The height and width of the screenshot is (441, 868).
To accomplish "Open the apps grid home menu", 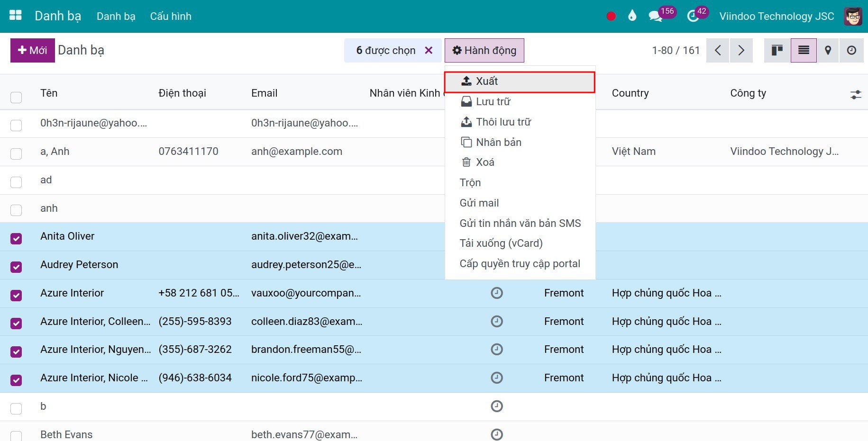I will [16, 16].
